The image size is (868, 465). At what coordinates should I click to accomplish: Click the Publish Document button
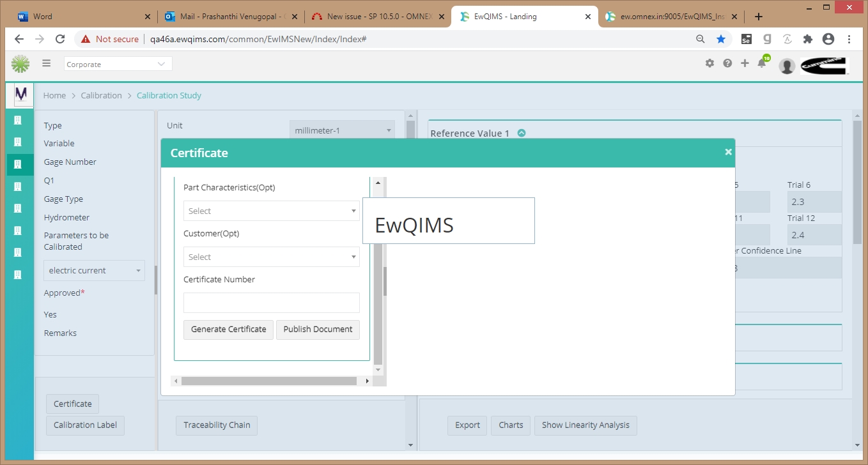coord(318,330)
